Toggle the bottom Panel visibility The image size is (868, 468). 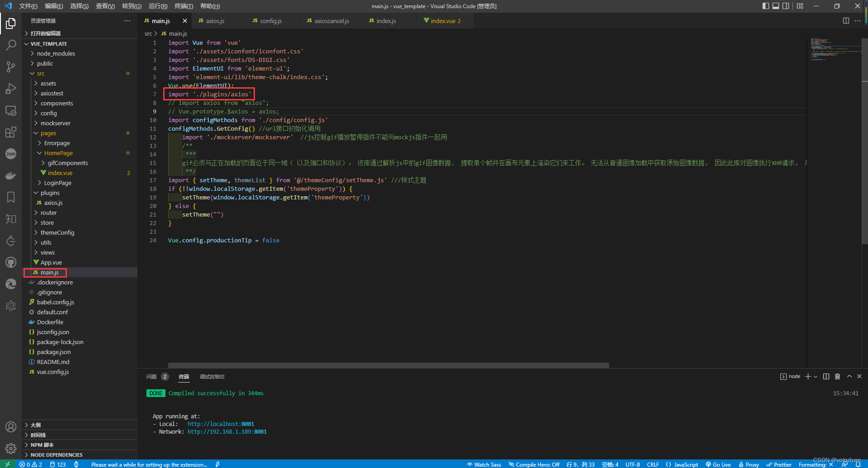click(x=776, y=6)
